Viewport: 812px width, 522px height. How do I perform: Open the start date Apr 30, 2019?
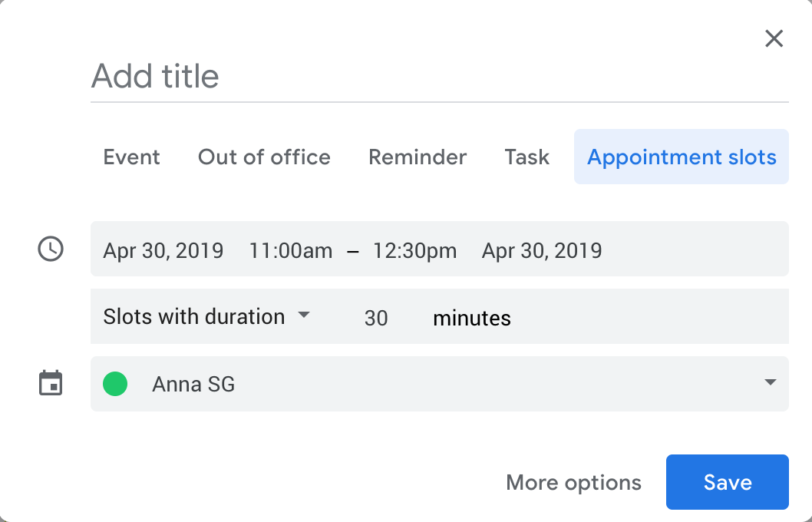163,250
